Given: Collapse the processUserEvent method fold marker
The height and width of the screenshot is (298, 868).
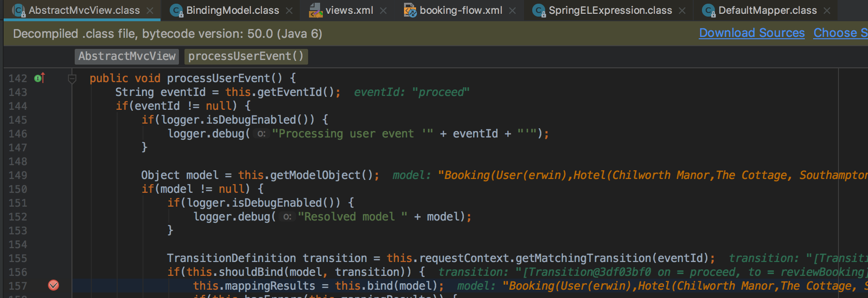Looking at the screenshot, I should [x=72, y=79].
